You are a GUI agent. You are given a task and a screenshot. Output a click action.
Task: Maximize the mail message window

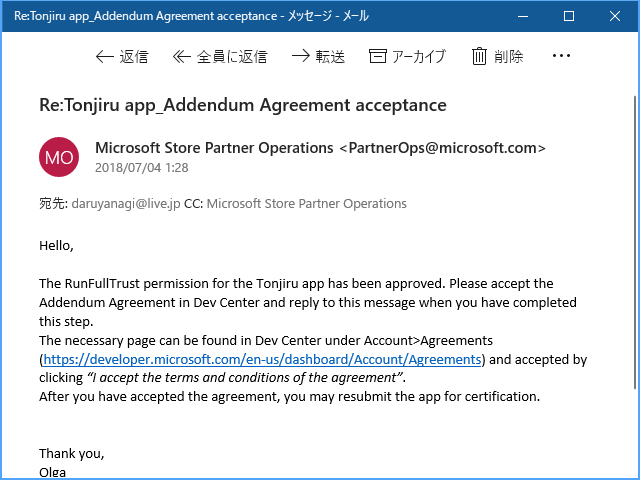569,16
